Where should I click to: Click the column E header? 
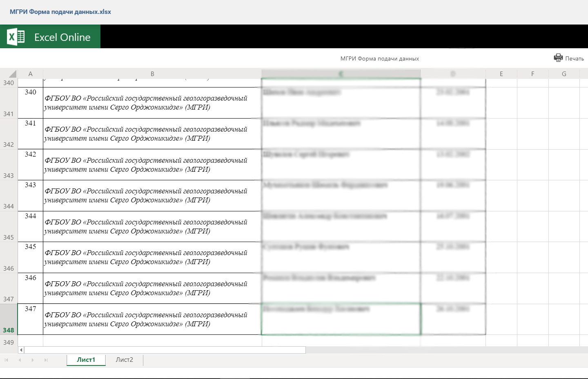tap(501, 74)
